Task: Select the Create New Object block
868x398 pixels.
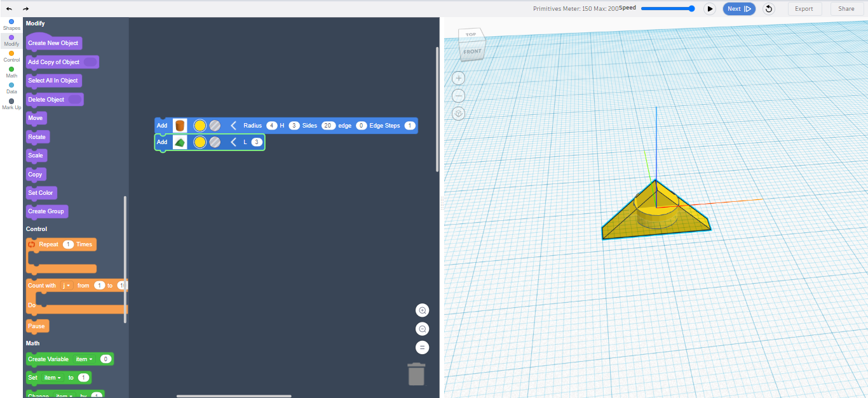Action: [53, 42]
